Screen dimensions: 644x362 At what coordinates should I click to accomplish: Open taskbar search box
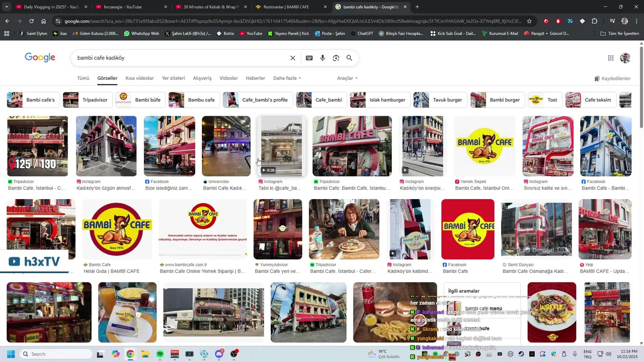click(55, 354)
